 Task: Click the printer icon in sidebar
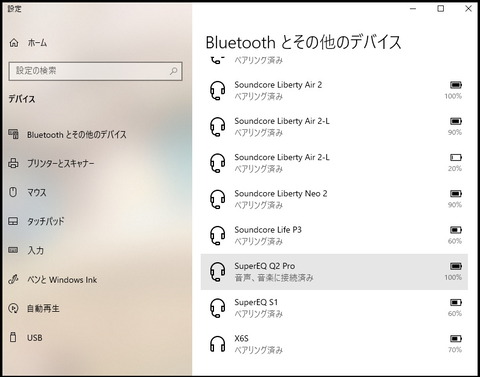coord(13,163)
